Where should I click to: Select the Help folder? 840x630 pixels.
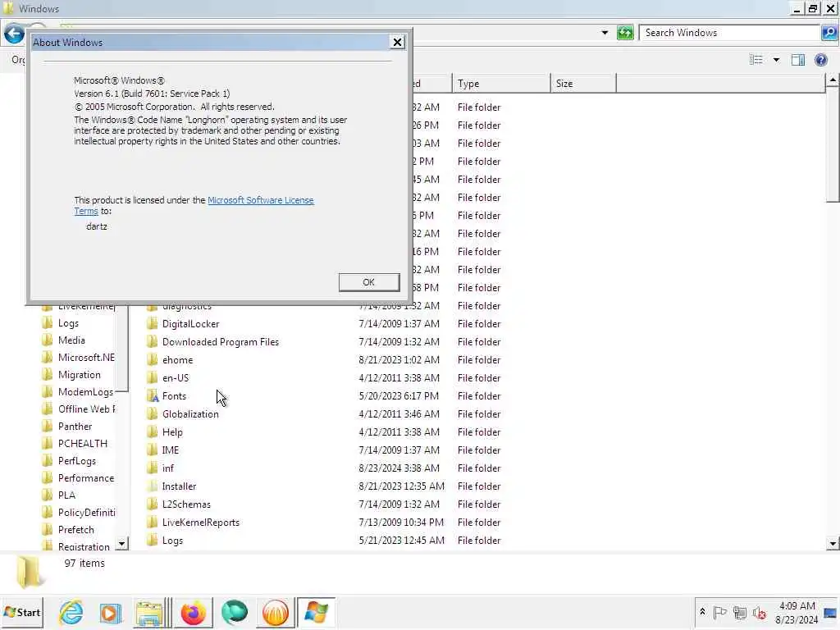point(172,431)
